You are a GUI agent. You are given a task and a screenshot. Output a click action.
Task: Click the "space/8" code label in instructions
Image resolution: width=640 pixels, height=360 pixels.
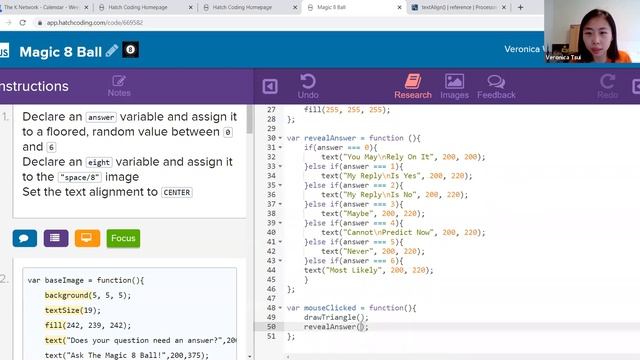(x=80, y=178)
